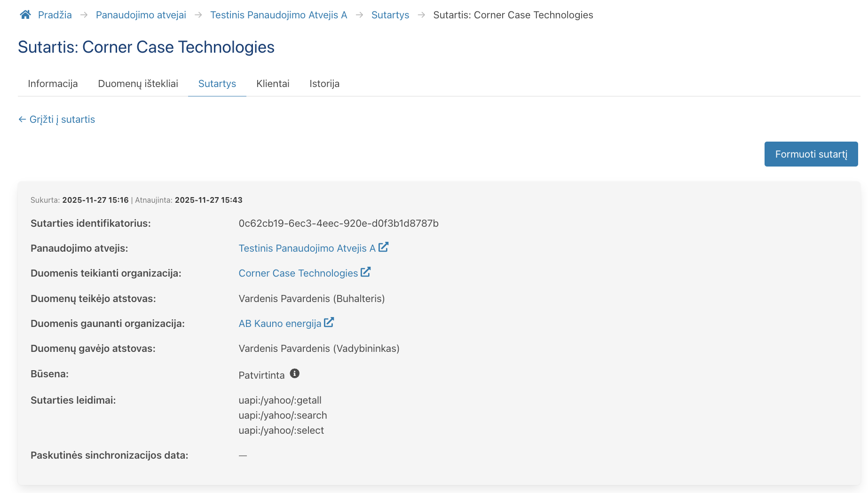Click the back arrow before Grįžti į sutartis

[22, 119]
